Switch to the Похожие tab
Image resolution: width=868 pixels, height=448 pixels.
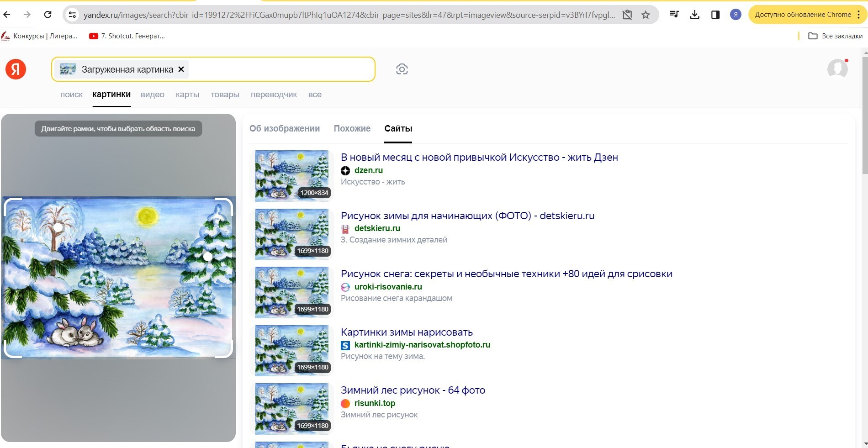[x=352, y=129]
